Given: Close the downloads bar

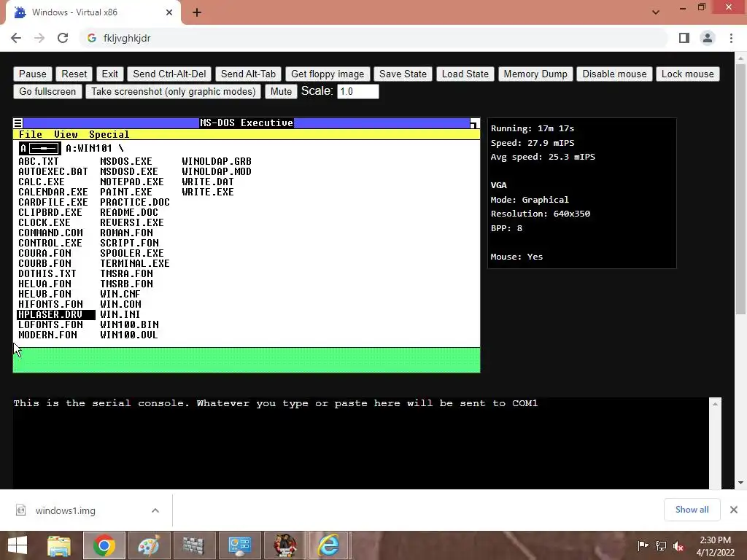Looking at the screenshot, I should (x=734, y=510).
